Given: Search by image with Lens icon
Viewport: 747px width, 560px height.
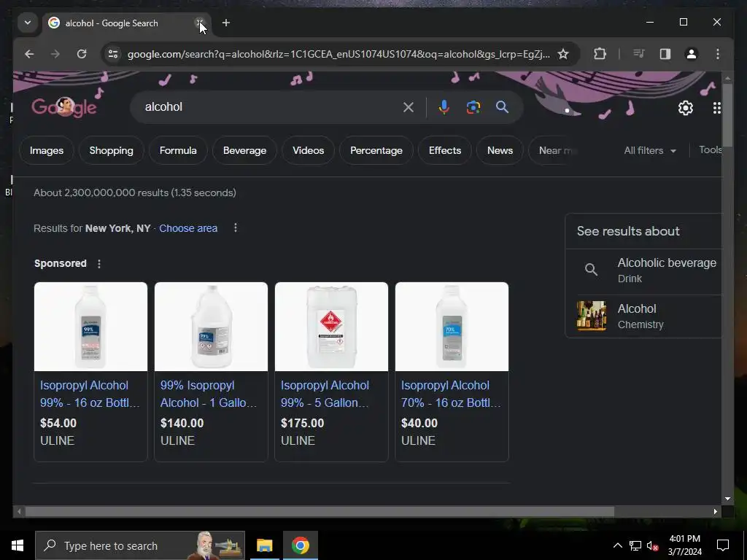Looking at the screenshot, I should pyautogui.click(x=473, y=107).
